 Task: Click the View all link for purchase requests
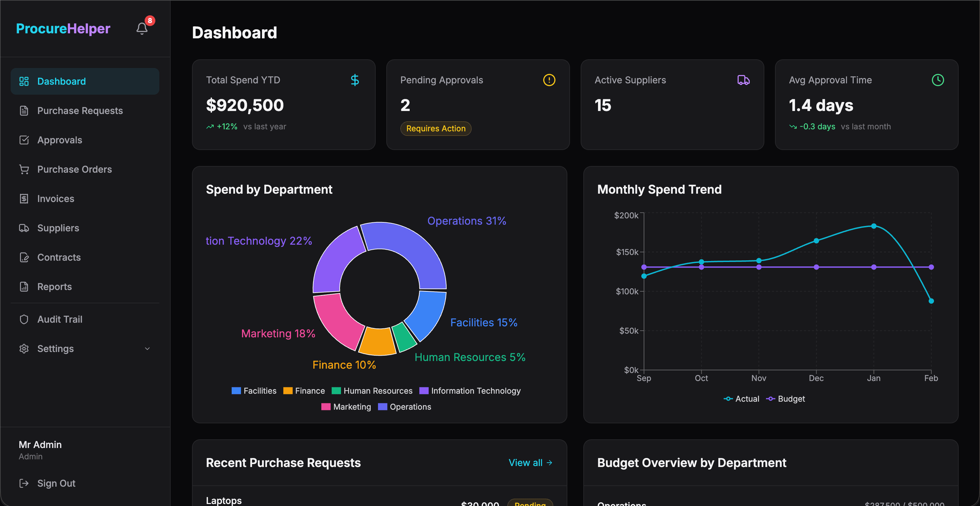530,462
